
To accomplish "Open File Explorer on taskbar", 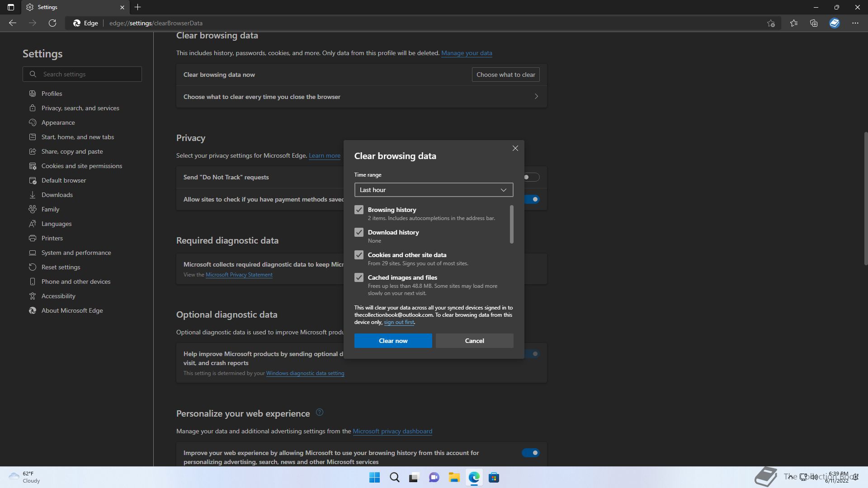I will point(454,478).
